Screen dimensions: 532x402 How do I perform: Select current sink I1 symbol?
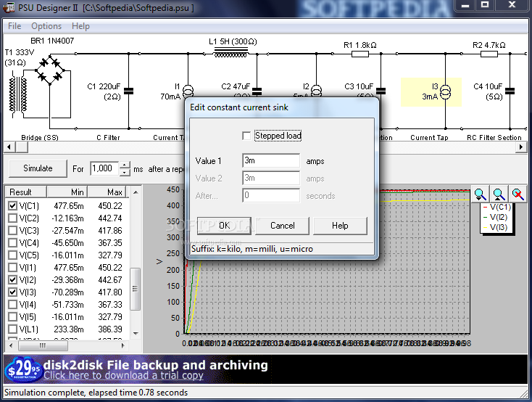point(188,91)
